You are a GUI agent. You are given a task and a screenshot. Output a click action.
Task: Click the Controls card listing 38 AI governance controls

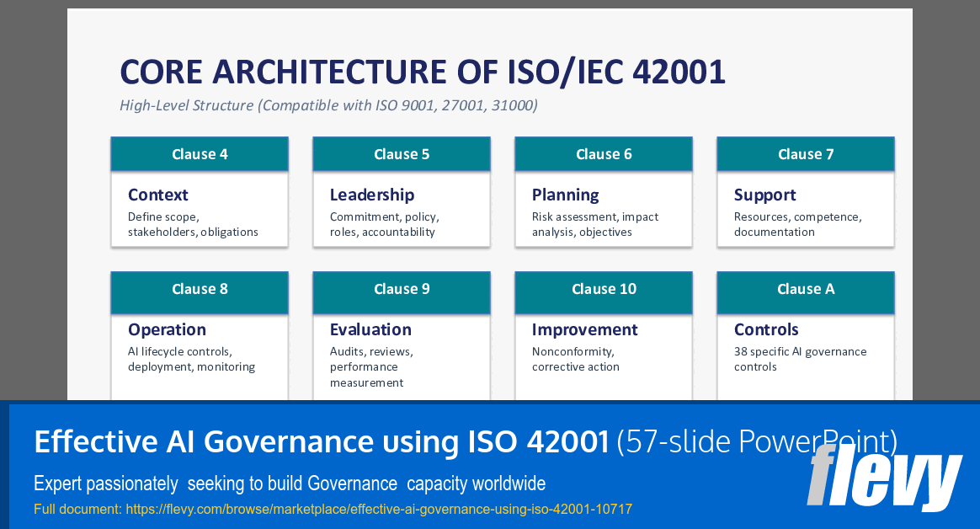(805, 345)
